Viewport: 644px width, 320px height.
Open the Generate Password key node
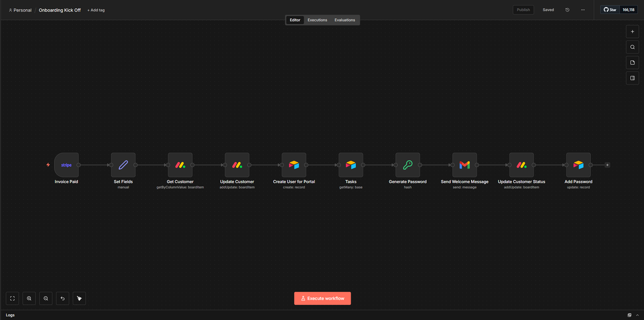(407, 165)
